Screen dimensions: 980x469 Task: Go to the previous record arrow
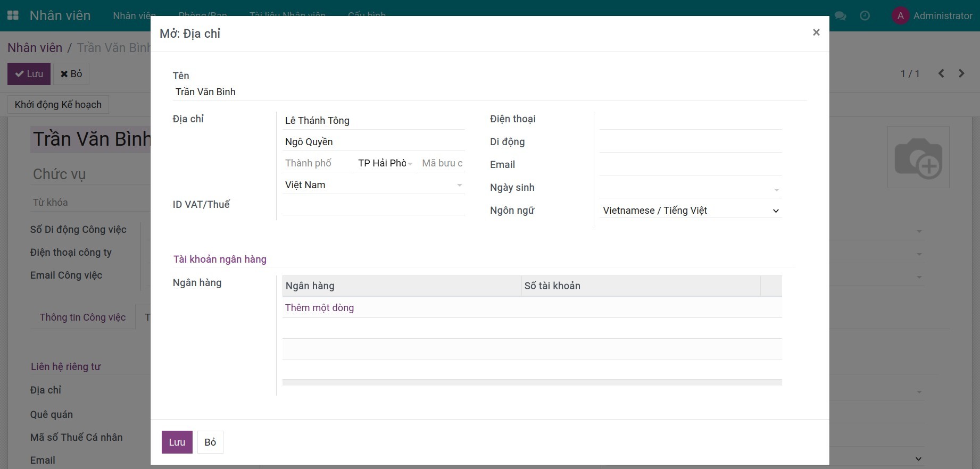click(941, 73)
